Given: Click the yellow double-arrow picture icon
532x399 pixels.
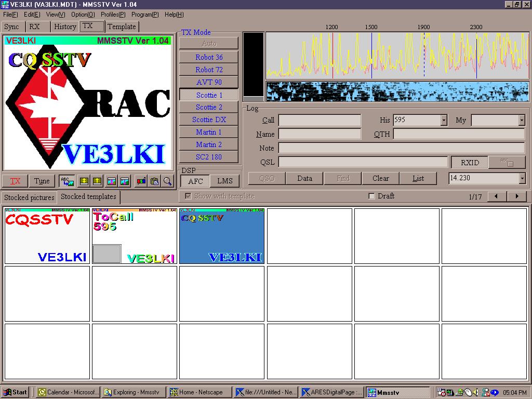Looking at the screenshot, I should pos(84,181).
